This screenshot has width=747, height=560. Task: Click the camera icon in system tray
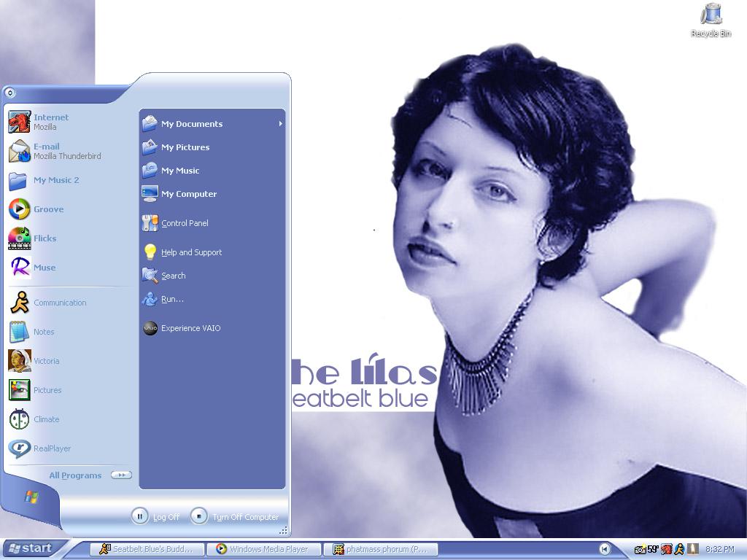point(640,550)
